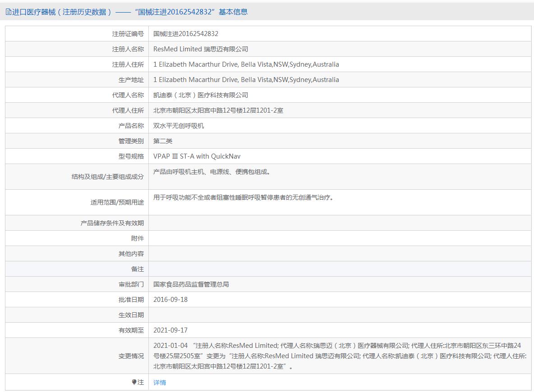Click the approval date 2016-09-18
The width and height of the screenshot is (534, 392).
coord(170,300)
